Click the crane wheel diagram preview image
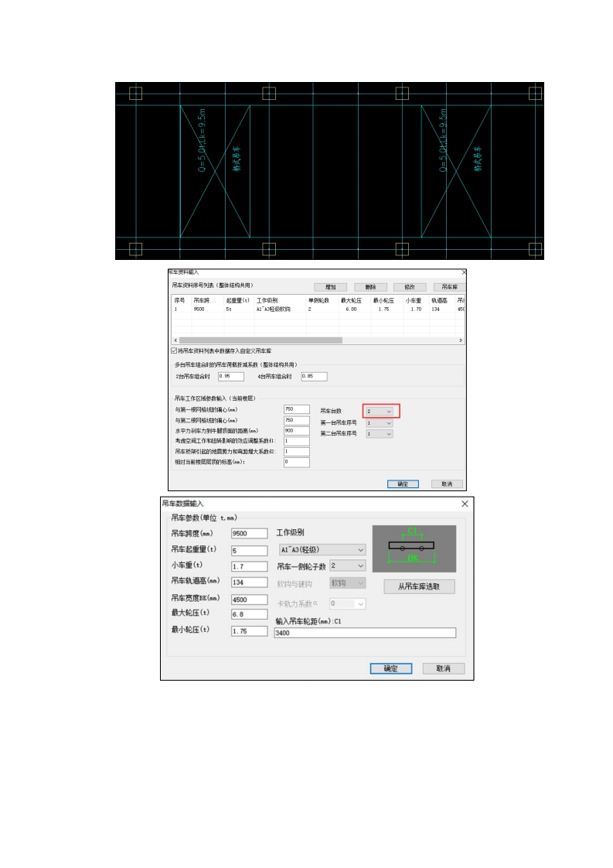The height and width of the screenshot is (868, 613). pyautogui.click(x=414, y=548)
